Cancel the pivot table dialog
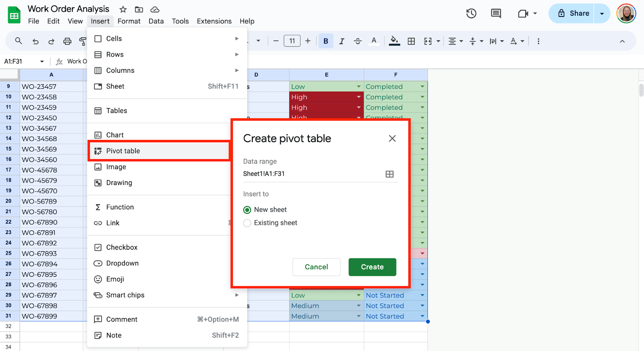This screenshot has height=351, width=644. click(316, 267)
